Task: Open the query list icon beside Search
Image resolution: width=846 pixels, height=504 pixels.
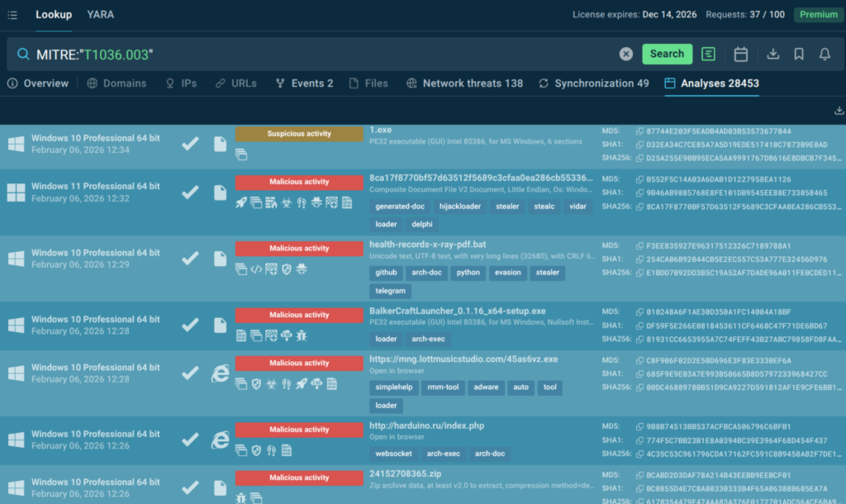Action: [708, 54]
